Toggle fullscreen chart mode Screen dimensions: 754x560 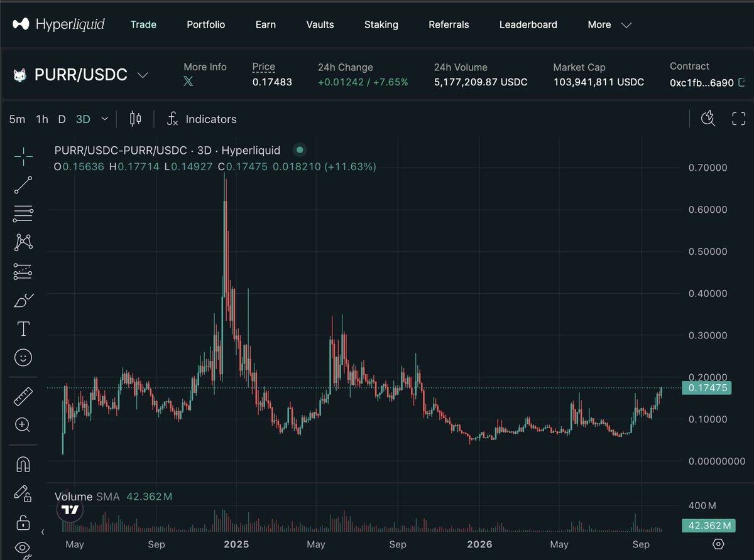(739, 119)
